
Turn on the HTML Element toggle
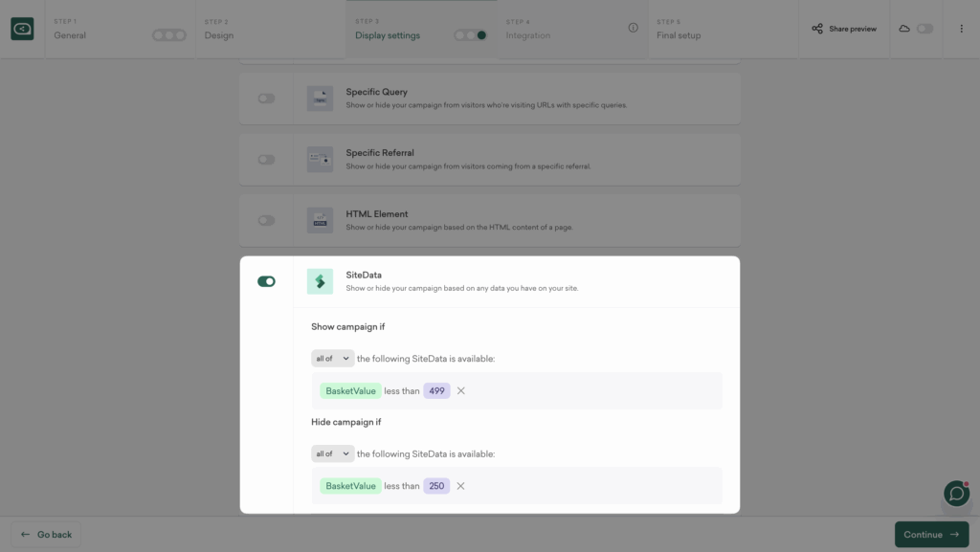point(265,220)
